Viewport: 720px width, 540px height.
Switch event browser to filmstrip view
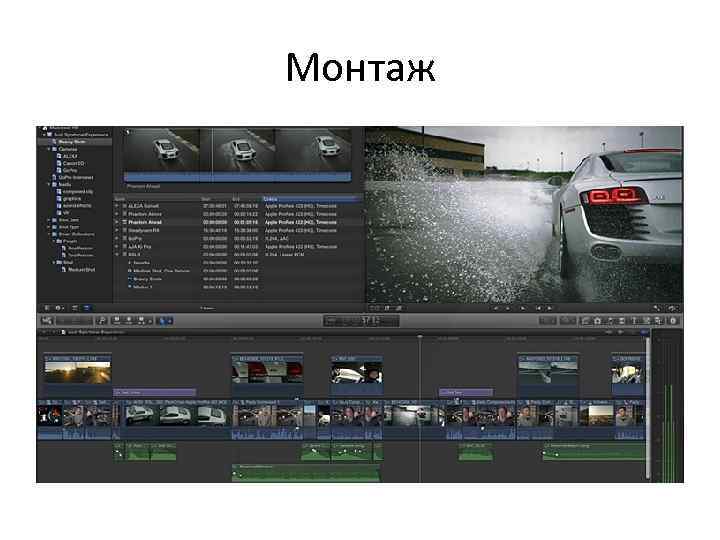75,308
